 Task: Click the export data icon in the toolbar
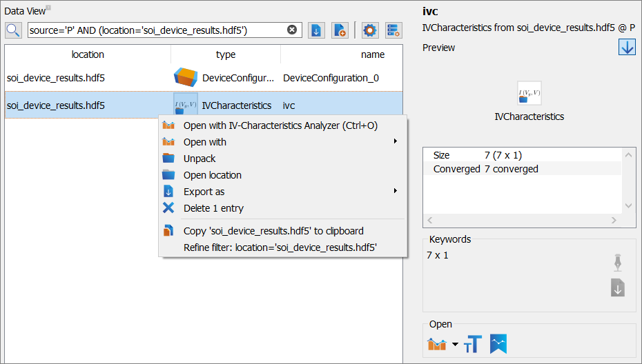coord(316,30)
